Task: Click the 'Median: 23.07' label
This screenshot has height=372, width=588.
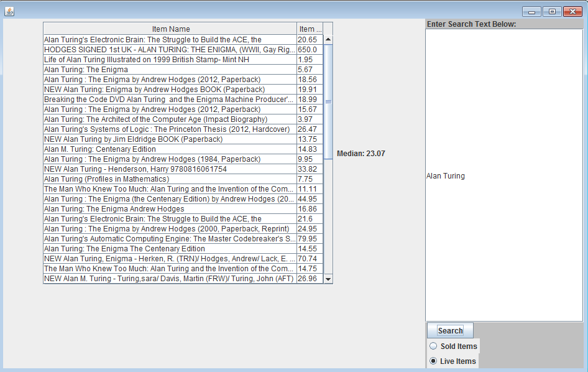Action: pos(361,153)
